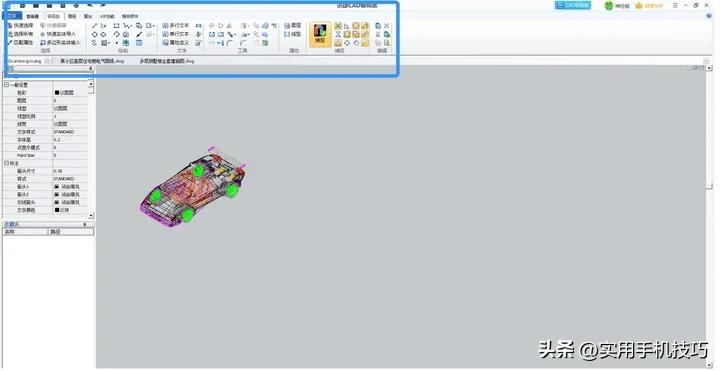
Task: Click the Point Size value field
Action: pyautogui.click(x=70, y=155)
